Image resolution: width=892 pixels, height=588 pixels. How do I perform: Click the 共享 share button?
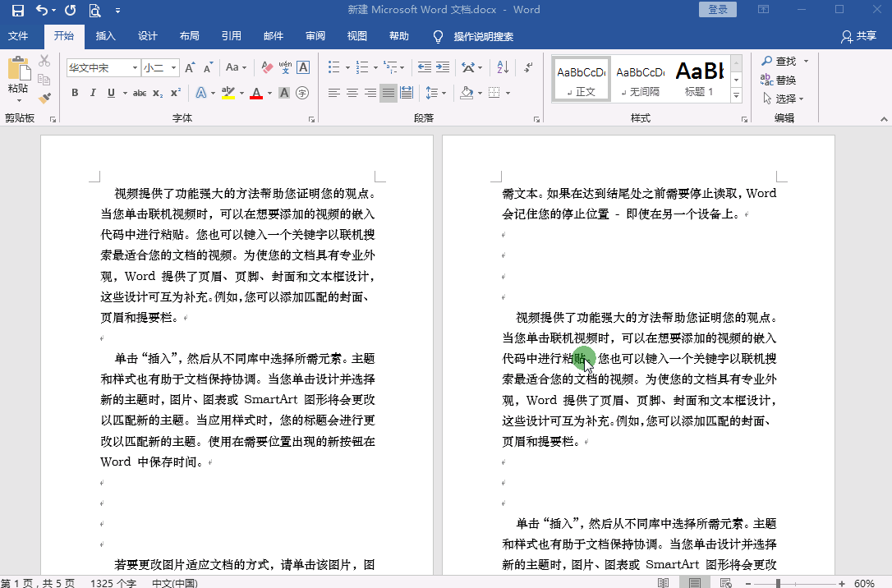click(859, 36)
